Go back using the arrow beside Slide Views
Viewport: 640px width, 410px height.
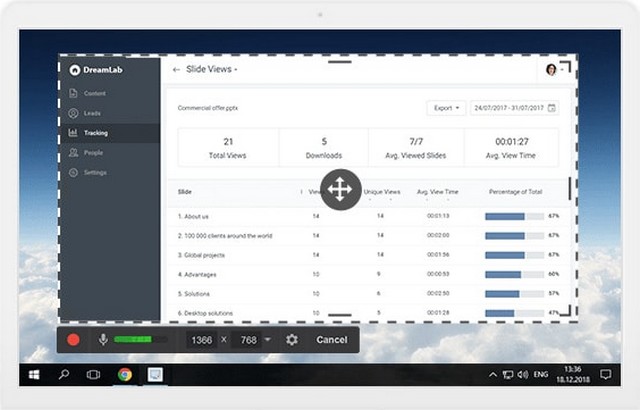point(177,70)
